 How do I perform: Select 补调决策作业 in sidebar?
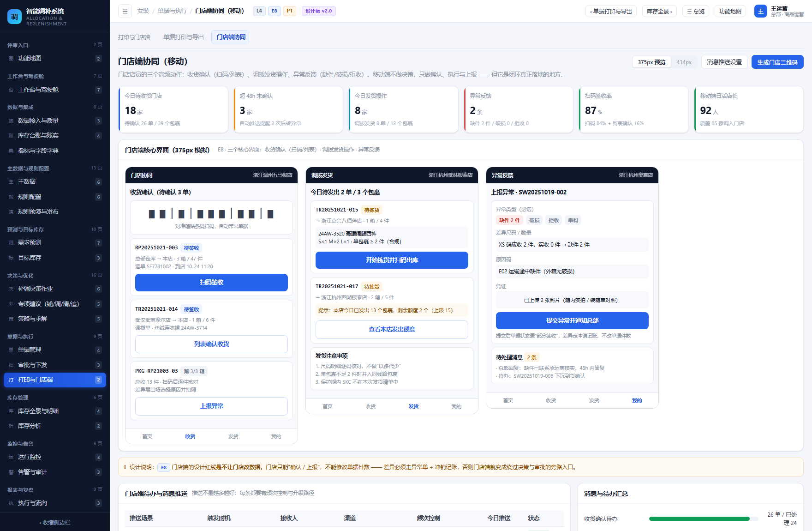point(55,289)
